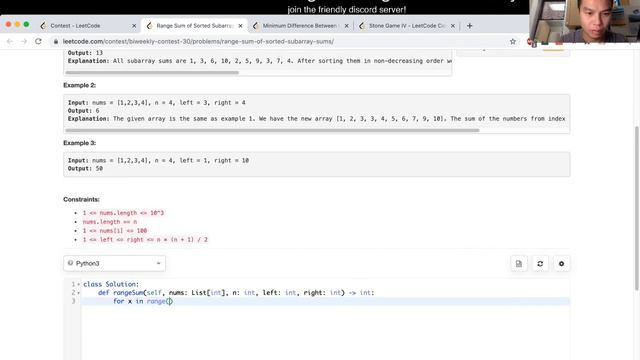Place cursor on code line 3
The image size is (640, 360).
[325, 301]
